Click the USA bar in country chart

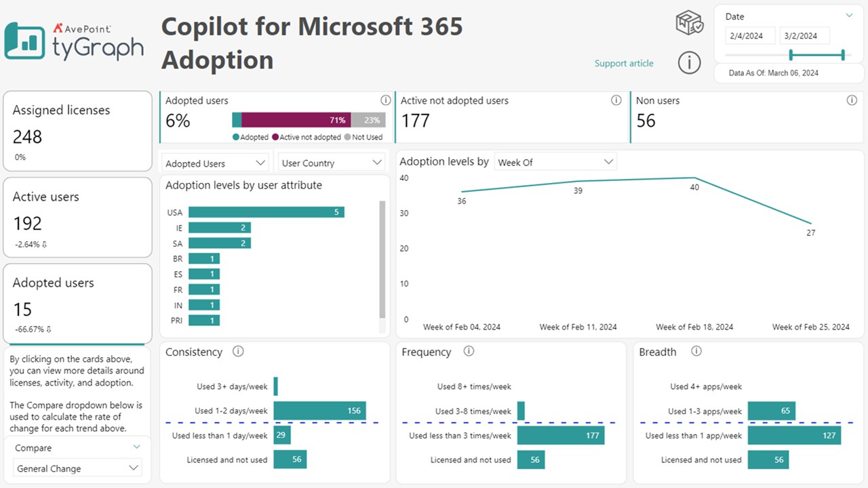click(267, 212)
